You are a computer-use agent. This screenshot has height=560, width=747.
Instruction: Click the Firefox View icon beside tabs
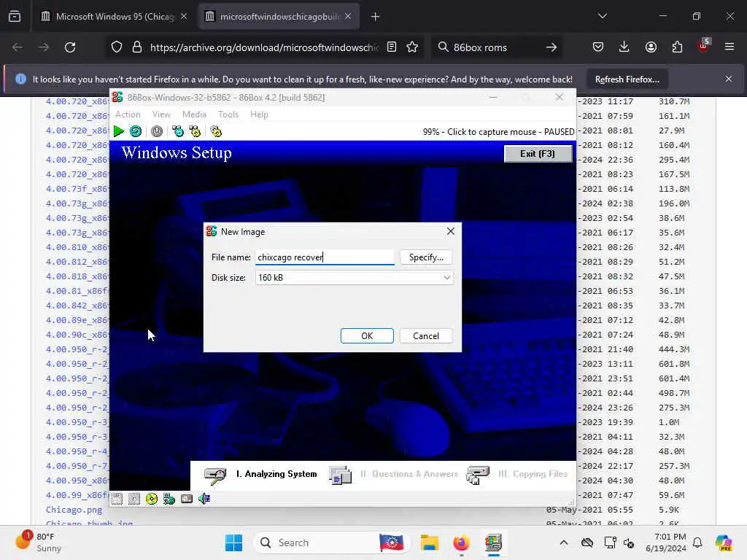point(15,17)
